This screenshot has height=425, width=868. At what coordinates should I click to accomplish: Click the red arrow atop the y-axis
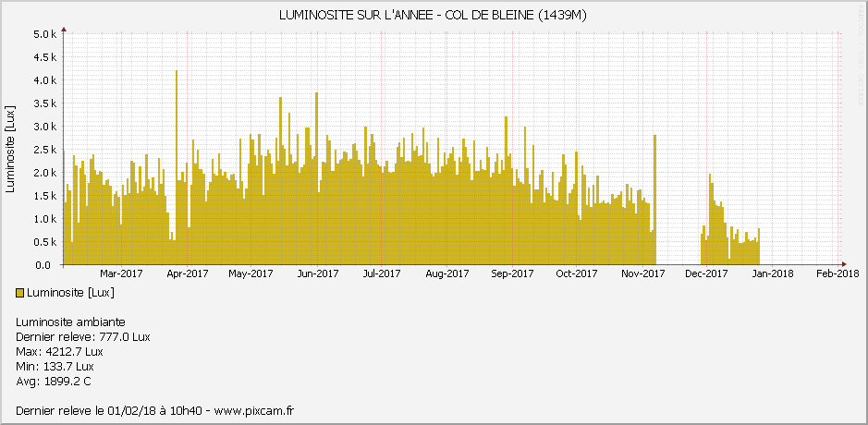click(x=63, y=30)
